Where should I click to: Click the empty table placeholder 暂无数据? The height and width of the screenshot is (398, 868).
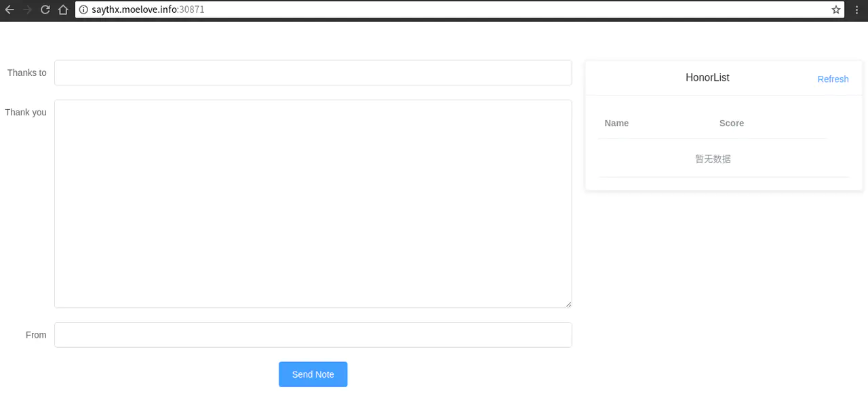[x=713, y=159]
